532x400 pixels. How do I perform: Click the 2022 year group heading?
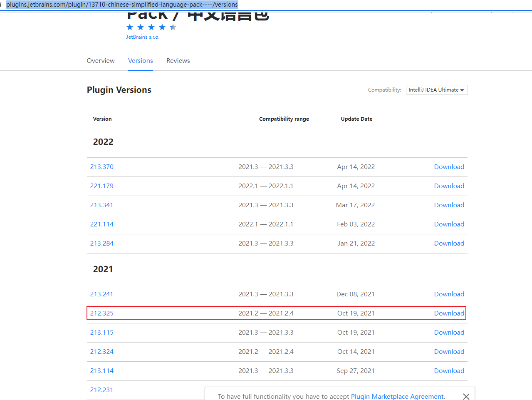pos(103,142)
